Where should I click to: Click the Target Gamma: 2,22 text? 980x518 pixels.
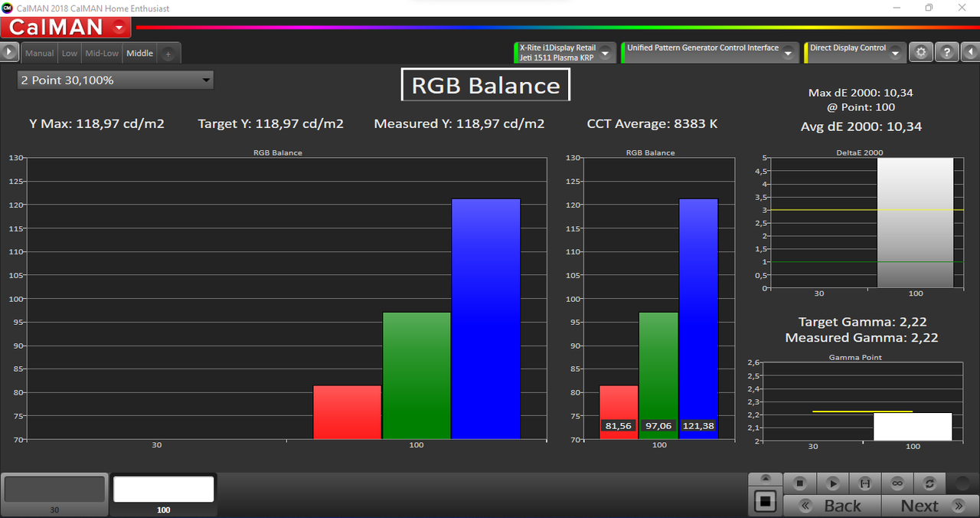(862, 322)
